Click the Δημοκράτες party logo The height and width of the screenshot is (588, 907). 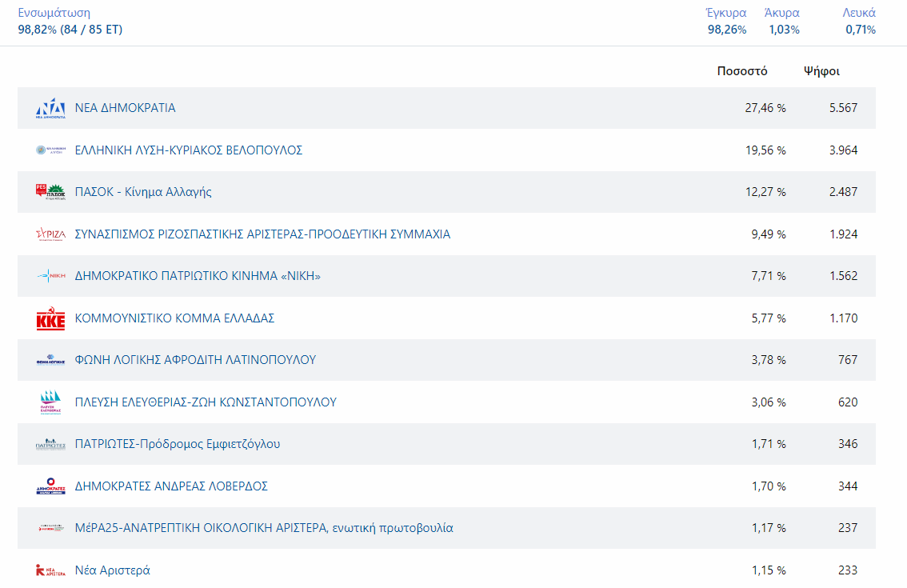coord(50,486)
